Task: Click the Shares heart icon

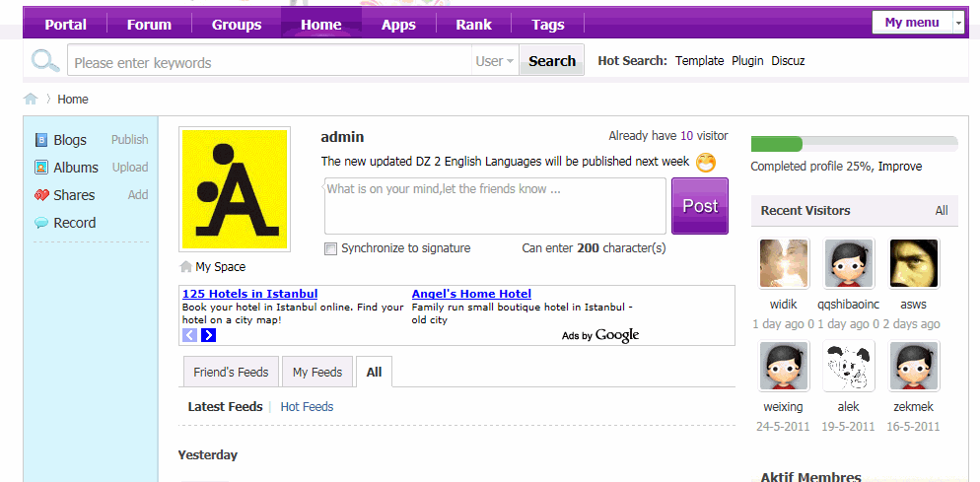Action: [x=41, y=195]
